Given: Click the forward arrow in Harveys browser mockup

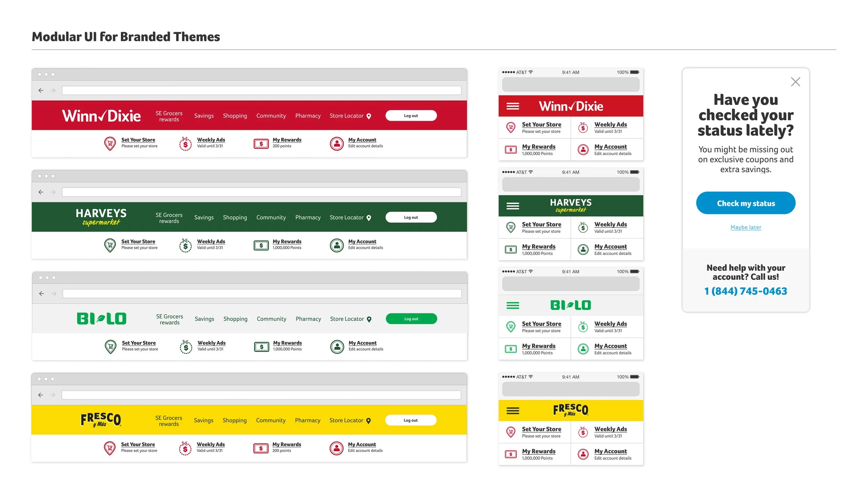Looking at the screenshot, I should (x=53, y=192).
